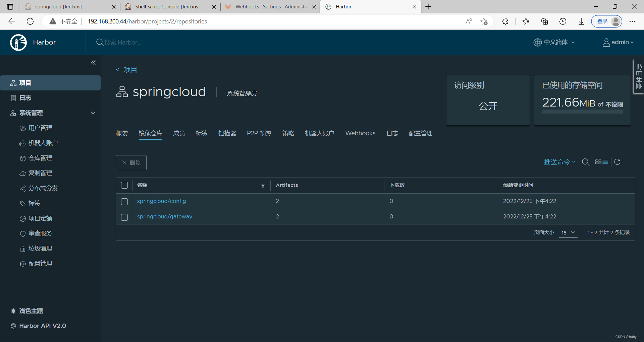644x342 pixels.
Task: Switch to the project 配置管理 tab
Action: tap(421, 133)
